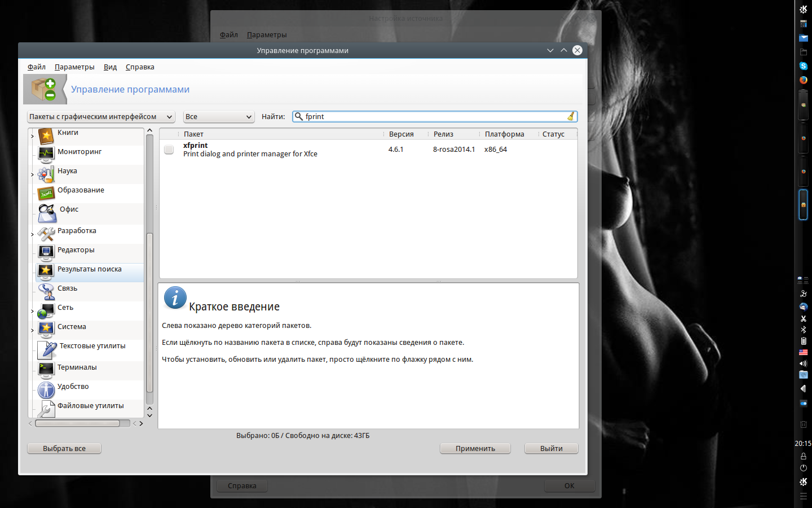
Task: Click the category tree vertical scrollbar
Action: 149,312
